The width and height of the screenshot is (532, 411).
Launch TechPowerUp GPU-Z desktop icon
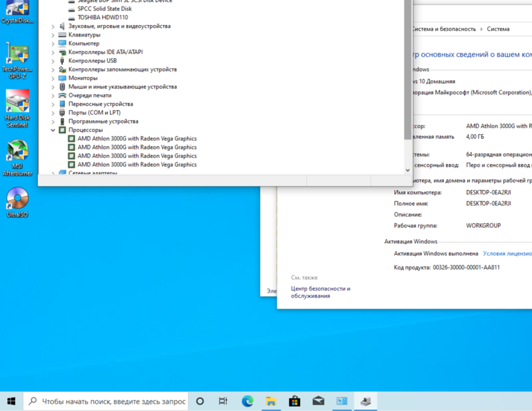tap(17, 59)
